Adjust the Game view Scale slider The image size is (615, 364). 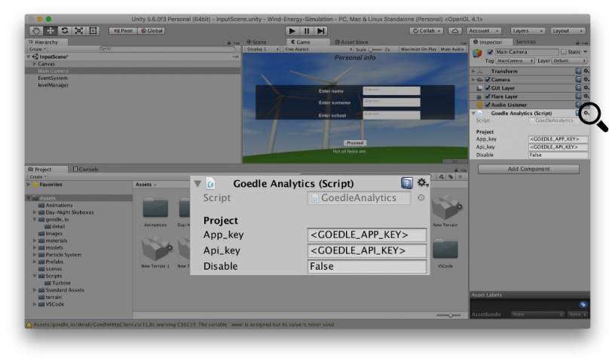point(376,50)
